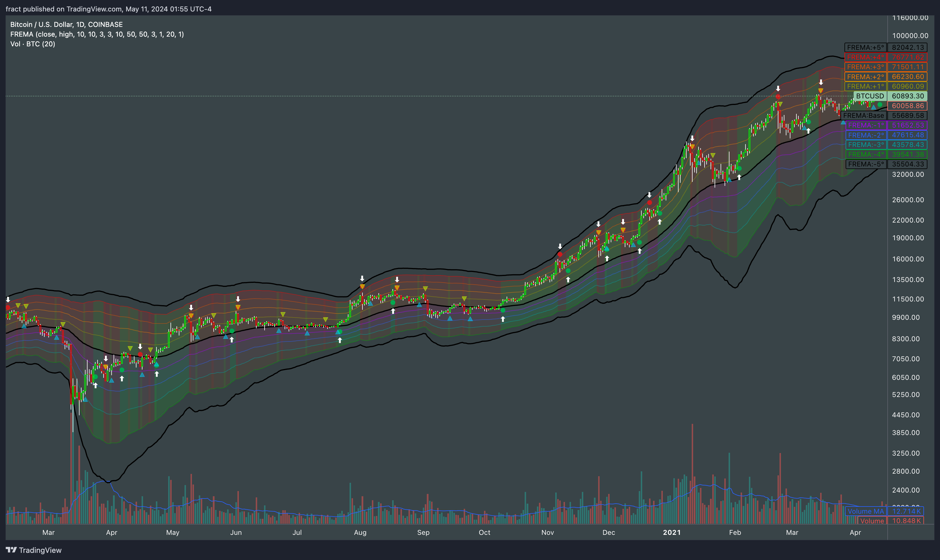Click the green FREMA:-4° label

click(x=866, y=154)
